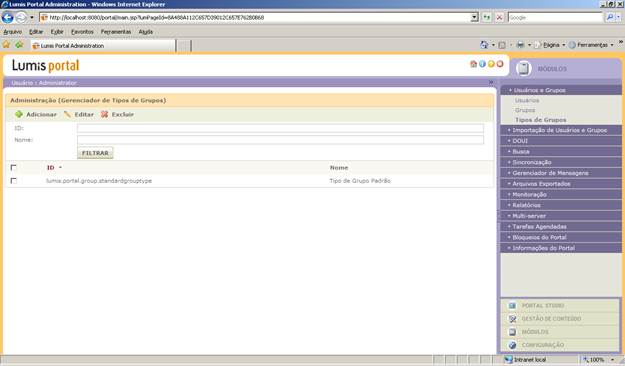Toggle the select-all checkbox in table header
This screenshot has height=366, width=625.
click(x=14, y=167)
